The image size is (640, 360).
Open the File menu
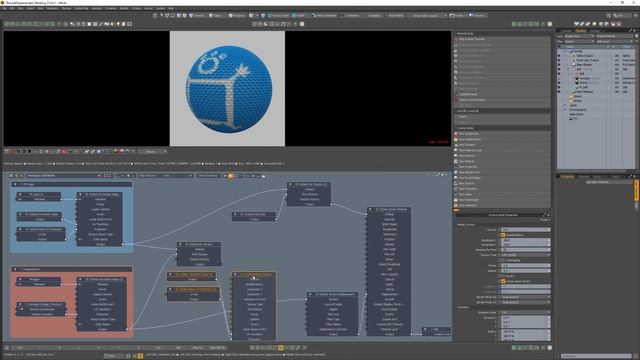tap(4, 8)
